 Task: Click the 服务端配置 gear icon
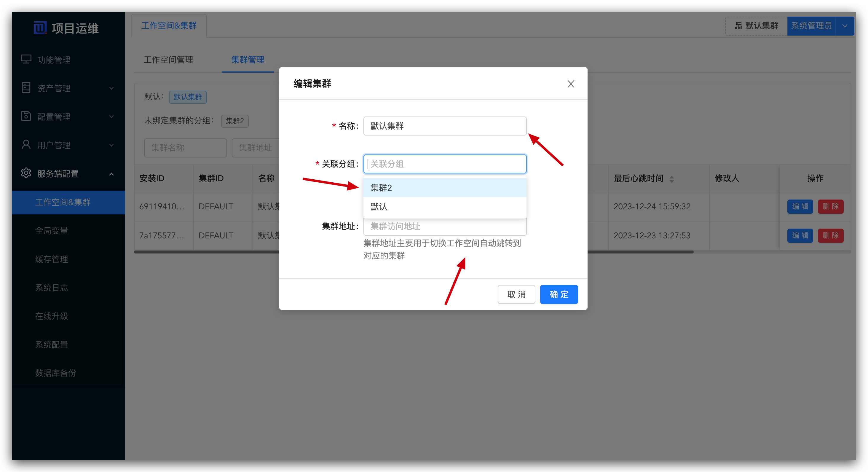(x=26, y=173)
